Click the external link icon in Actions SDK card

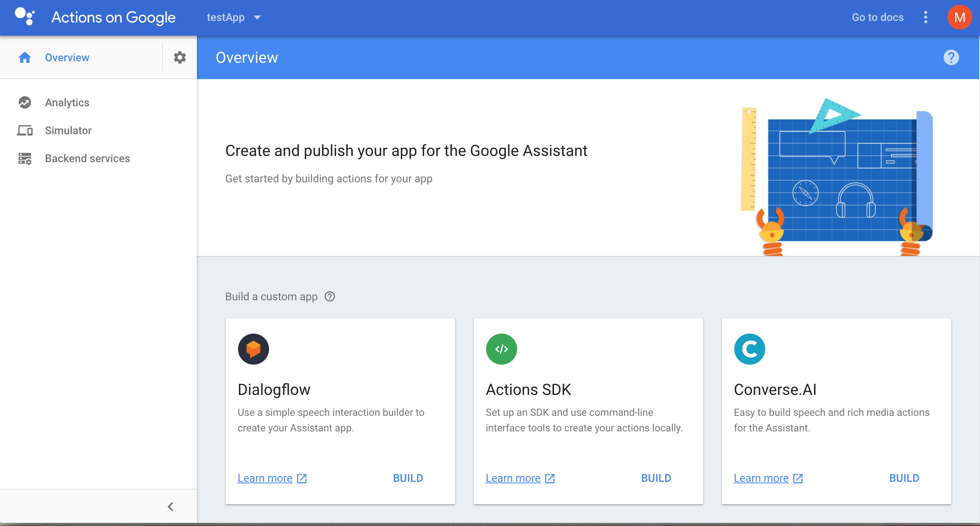click(x=550, y=478)
